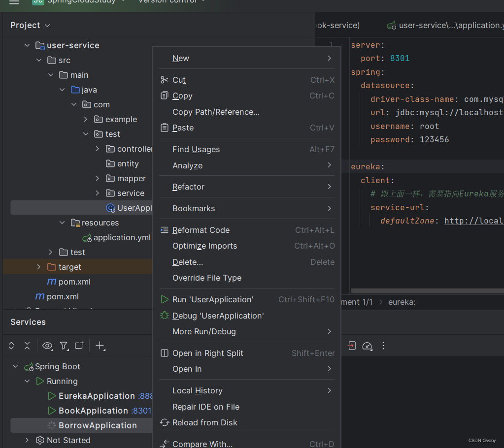Select Delete... from context menu
The height and width of the screenshot is (448, 504).
247,262
